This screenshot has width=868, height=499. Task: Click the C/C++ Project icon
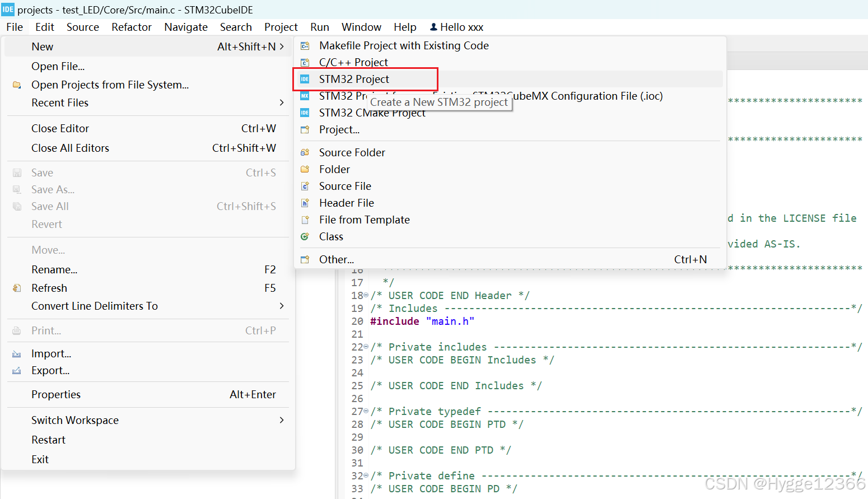[305, 62]
